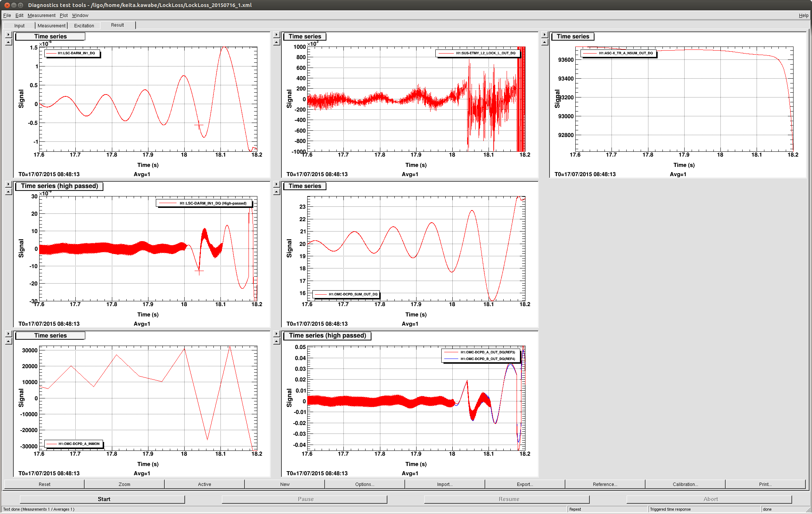This screenshot has width=812, height=514.
Task: Click the right-arrow button beside the H1:LSC-DARM_IN1_DQ time series plot
Action: click(8, 35)
